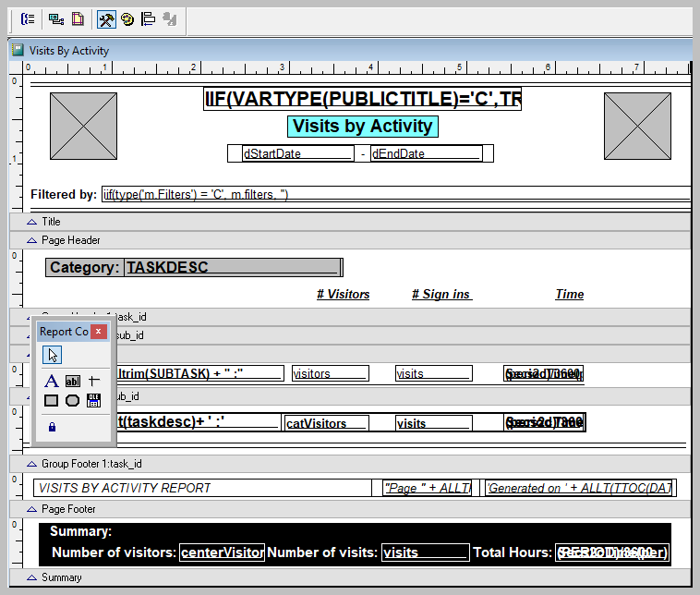The image size is (700, 595).
Task: Toggle the Layout toolbar icon
Action: click(148, 18)
